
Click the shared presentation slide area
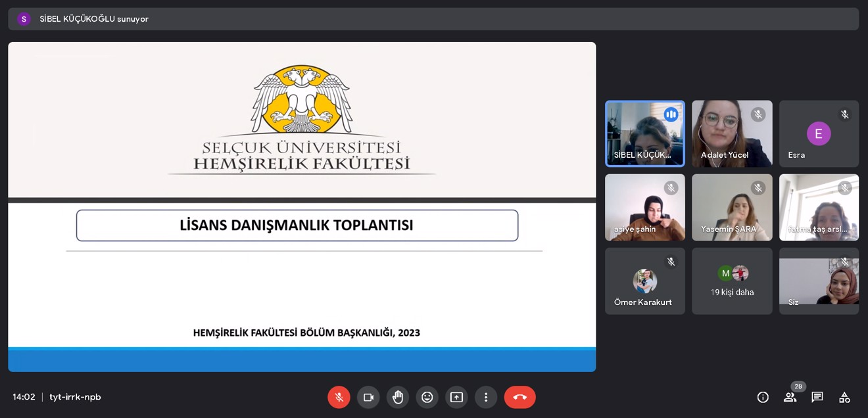[302, 204]
